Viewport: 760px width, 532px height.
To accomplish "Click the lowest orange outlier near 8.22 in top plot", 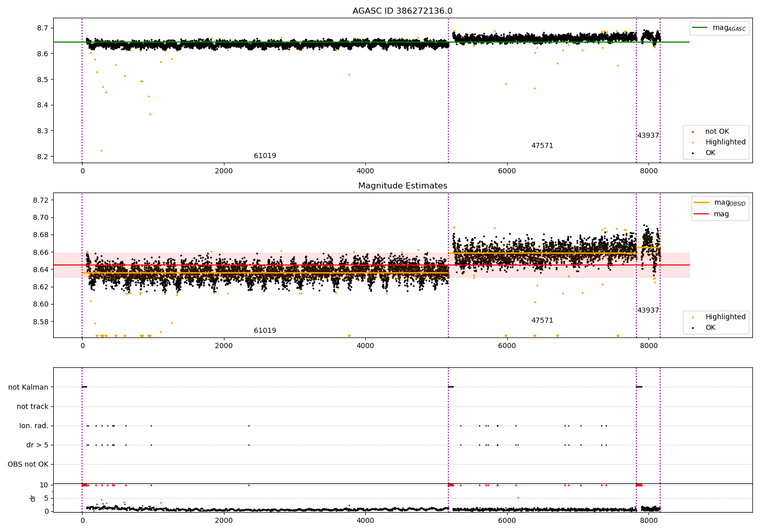I will pos(101,150).
